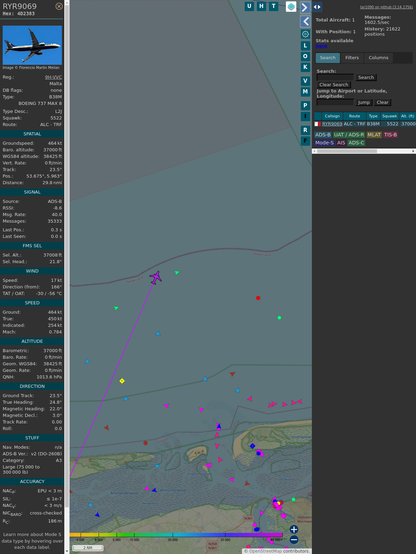Switch to the Filters tab
Image resolution: width=416 pixels, height=554 pixels.
[x=352, y=58]
